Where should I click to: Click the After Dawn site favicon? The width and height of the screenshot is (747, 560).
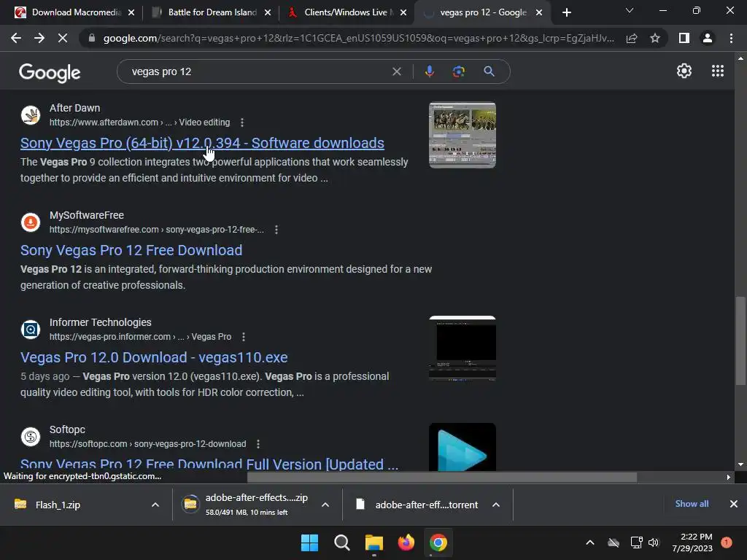[31, 114]
